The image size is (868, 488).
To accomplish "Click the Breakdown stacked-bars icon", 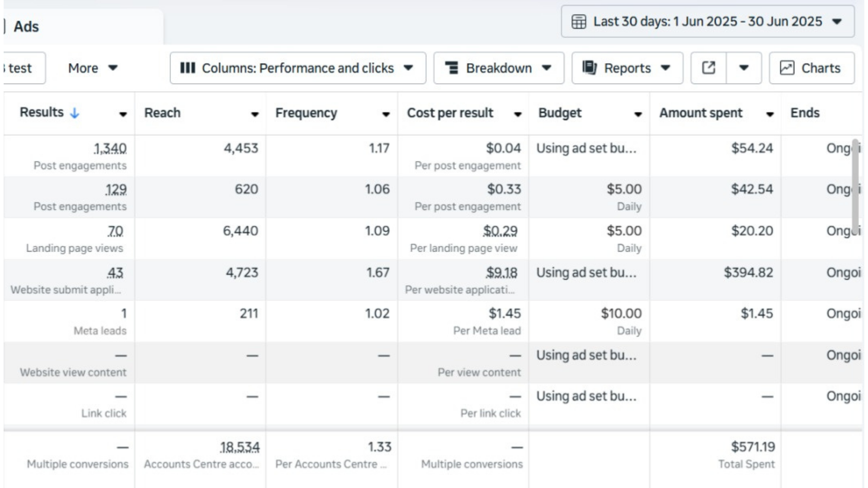I will pos(452,68).
